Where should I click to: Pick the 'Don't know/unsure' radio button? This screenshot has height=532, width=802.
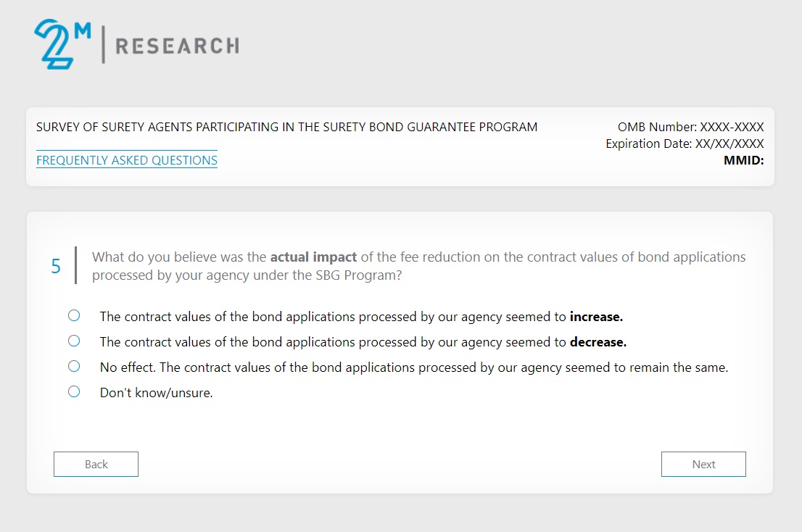(74, 391)
